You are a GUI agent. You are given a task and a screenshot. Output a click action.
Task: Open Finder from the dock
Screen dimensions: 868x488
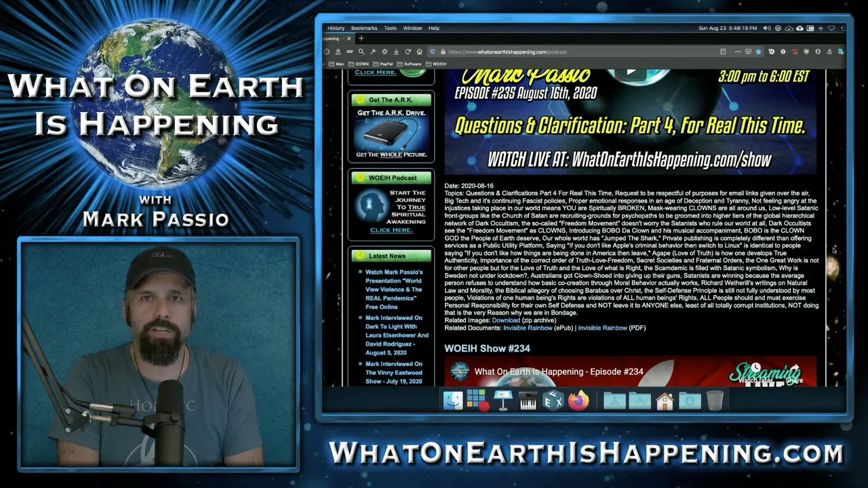click(453, 401)
